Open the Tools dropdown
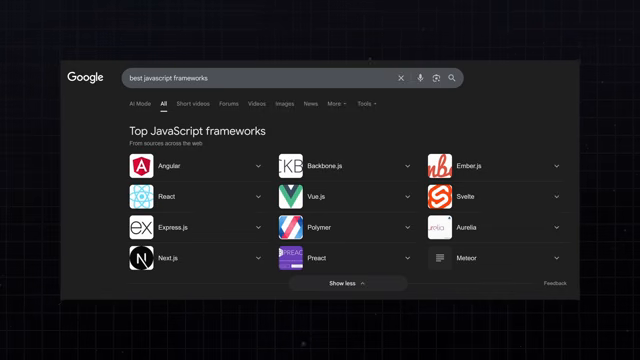This screenshot has width=640, height=360. pos(367,104)
